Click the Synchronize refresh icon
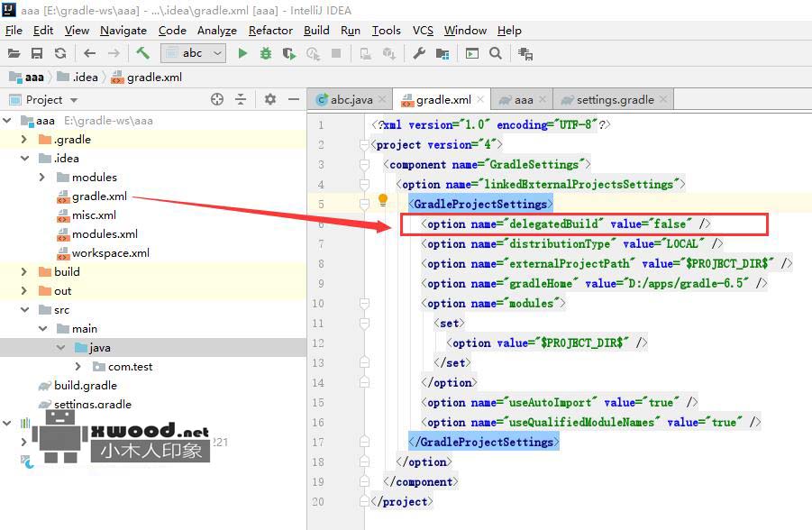This screenshot has width=812, height=530. 60,53
